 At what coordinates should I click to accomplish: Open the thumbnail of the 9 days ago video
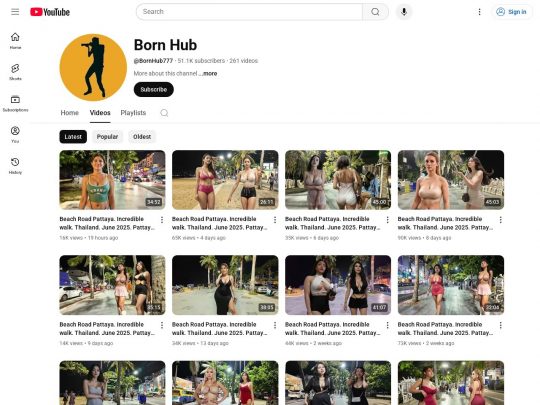click(x=112, y=285)
